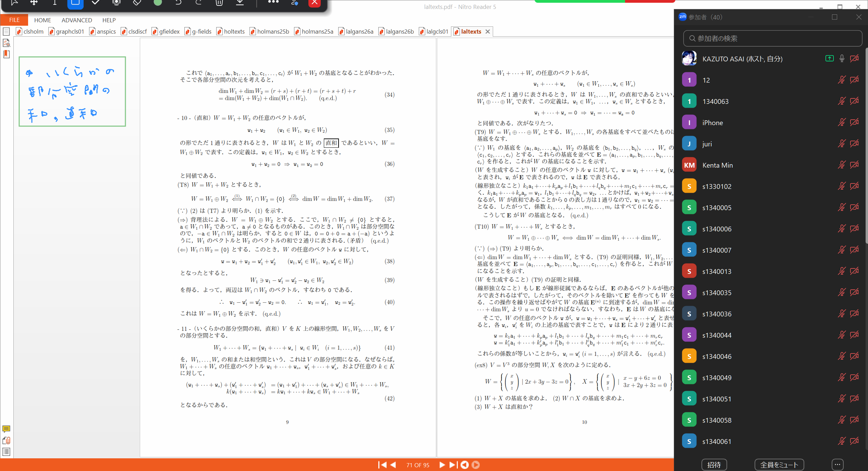Clear annotations with the trash icon

pos(219,3)
